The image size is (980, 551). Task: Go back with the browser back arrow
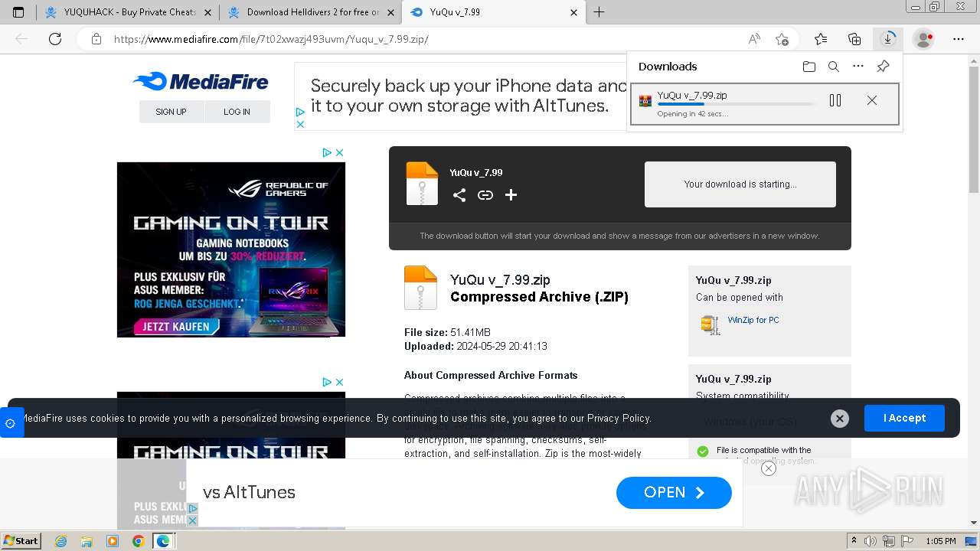click(x=21, y=39)
